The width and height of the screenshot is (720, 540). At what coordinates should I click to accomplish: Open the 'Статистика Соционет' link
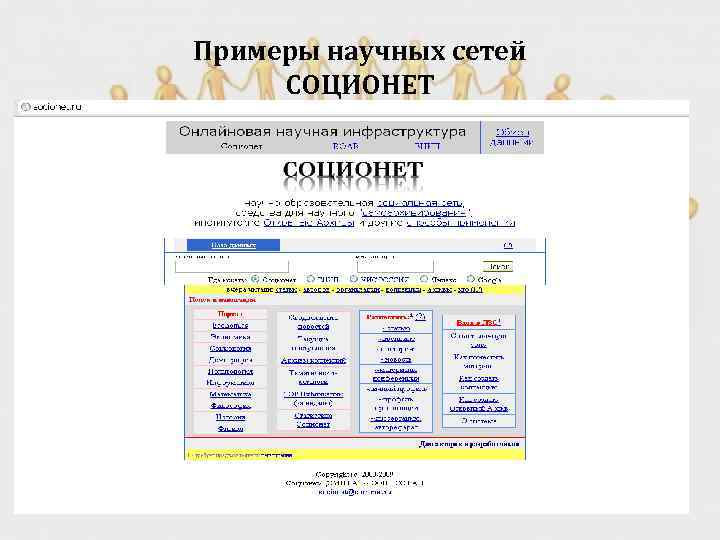[313, 420]
